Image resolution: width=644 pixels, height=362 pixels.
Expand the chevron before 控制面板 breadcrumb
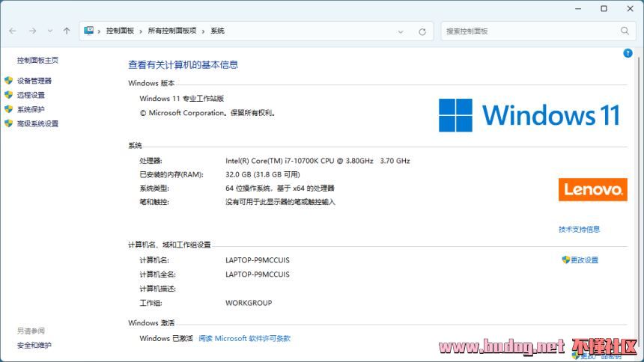click(99, 31)
